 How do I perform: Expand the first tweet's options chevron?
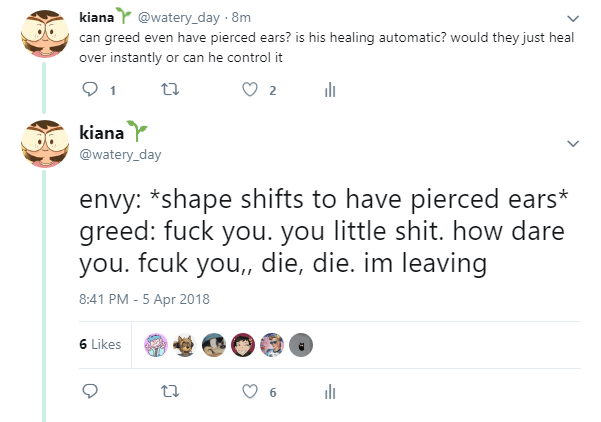pyautogui.click(x=572, y=18)
